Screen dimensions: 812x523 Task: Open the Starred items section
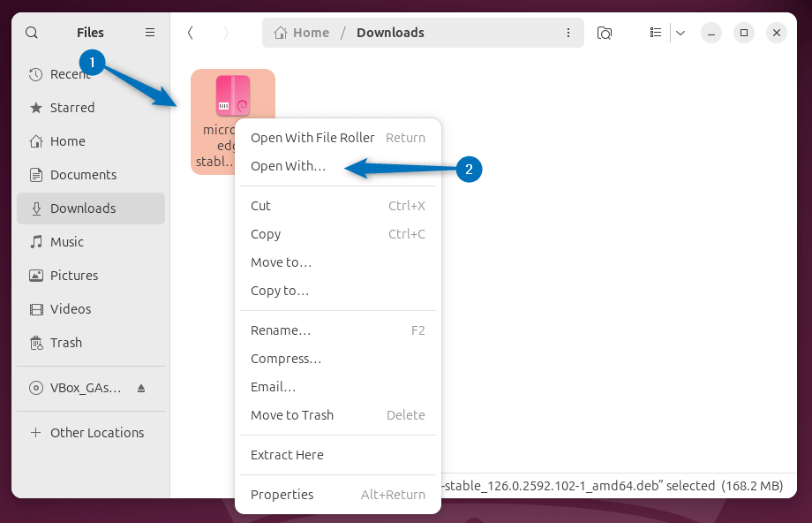point(71,108)
